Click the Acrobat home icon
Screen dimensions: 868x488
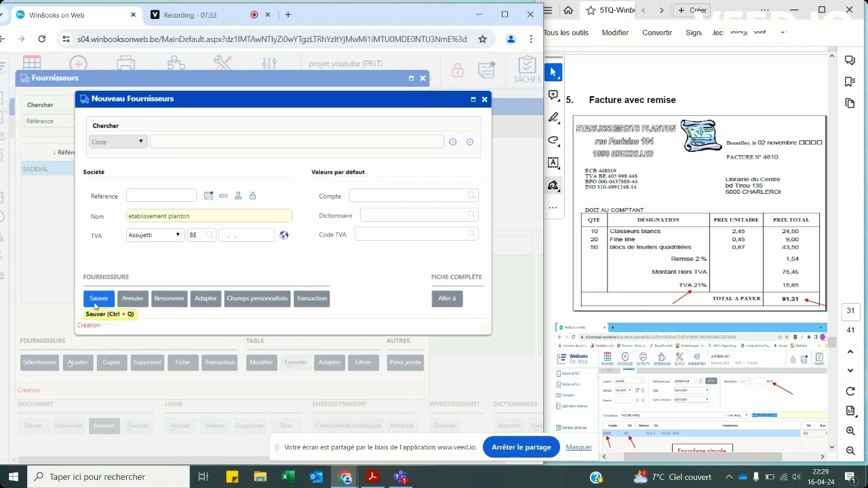point(568,10)
